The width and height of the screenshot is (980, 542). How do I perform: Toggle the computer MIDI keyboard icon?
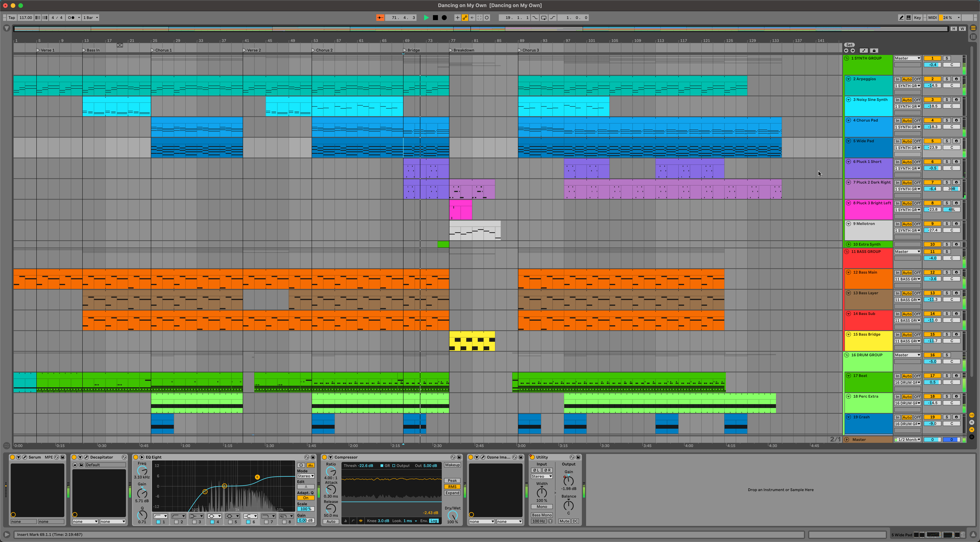click(908, 17)
